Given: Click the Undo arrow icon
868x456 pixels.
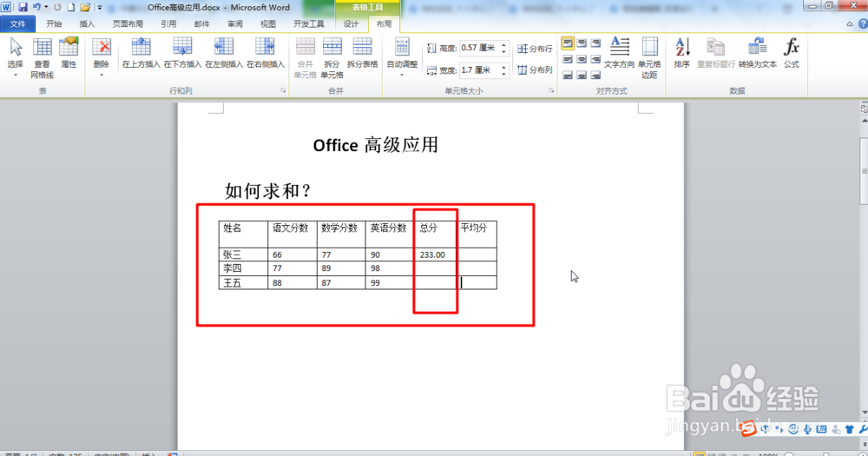Looking at the screenshot, I should tap(36, 7).
